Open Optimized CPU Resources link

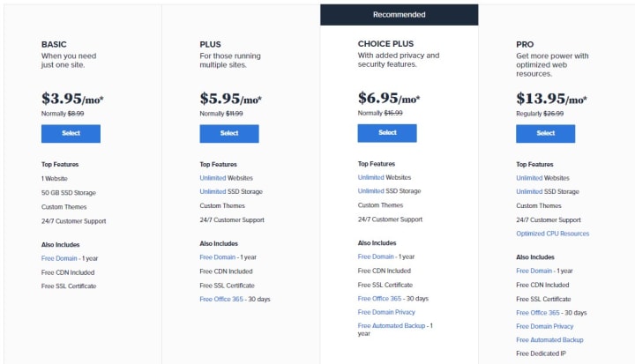[x=552, y=234]
